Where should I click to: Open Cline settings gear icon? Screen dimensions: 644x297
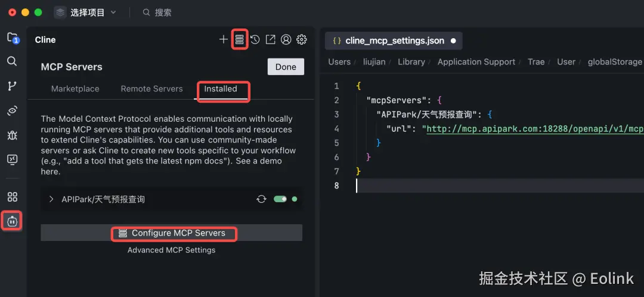pos(302,39)
